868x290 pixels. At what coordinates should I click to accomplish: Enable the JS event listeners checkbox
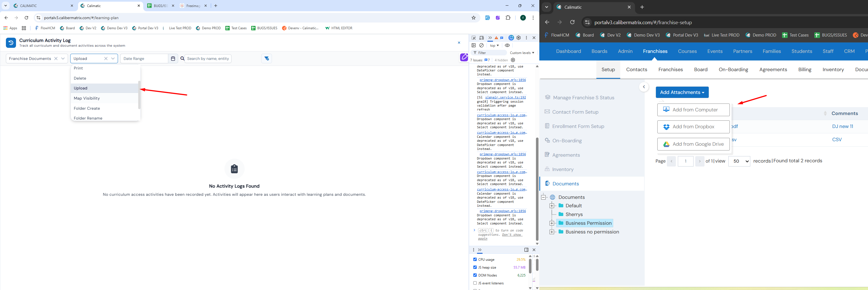click(x=475, y=283)
